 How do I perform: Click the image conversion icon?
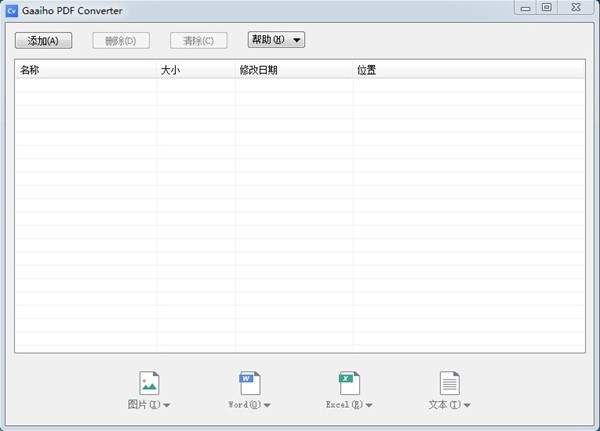point(149,383)
